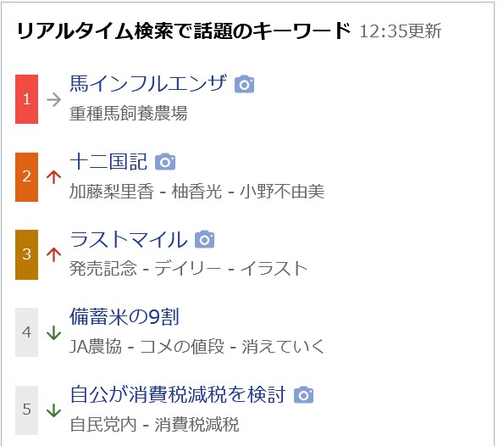Click camera icon next to ラストマイル
Screen dimensions: 504x446
coord(205,239)
